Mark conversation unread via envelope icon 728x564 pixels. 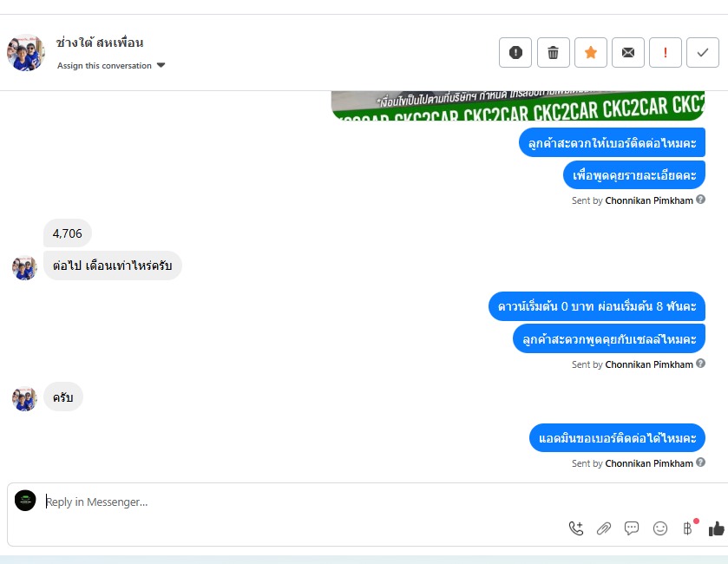click(x=628, y=52)
